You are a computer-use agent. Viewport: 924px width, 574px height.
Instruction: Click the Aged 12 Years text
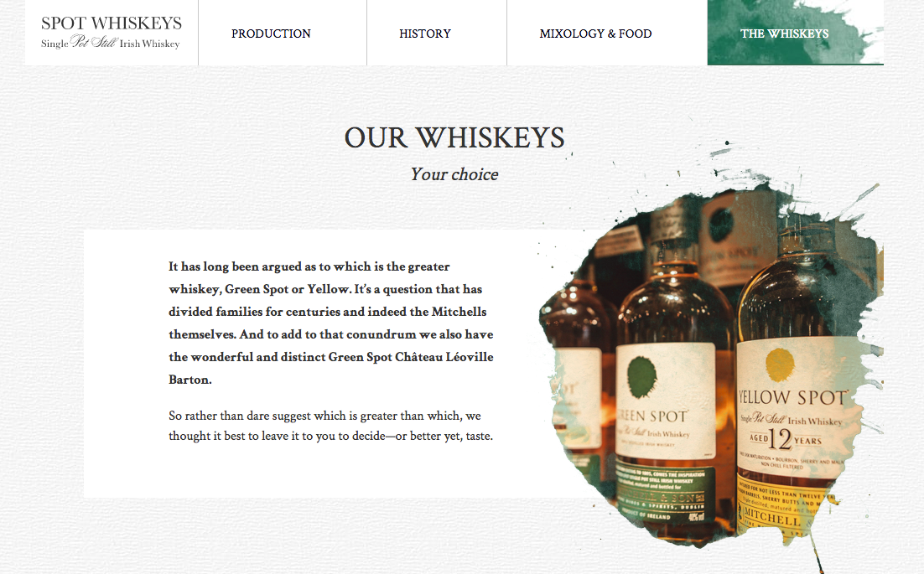[785, 439]
